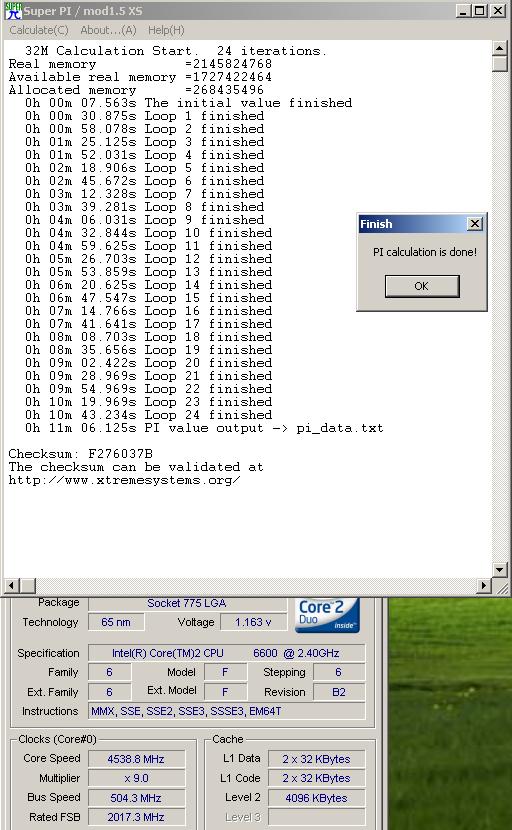512x830 pixels.
Task: Click the Specification field in CPU-Z
Action: pyautogui.click(x=227, y=653)
